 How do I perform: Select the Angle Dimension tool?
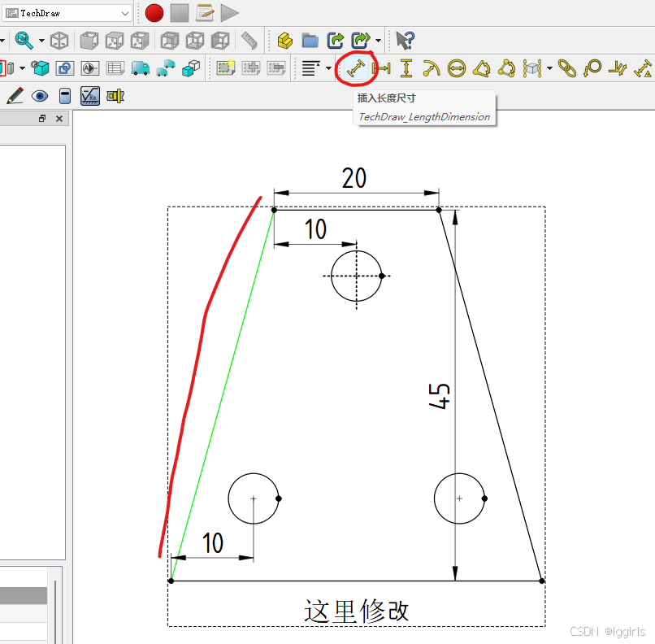tap(482, 68)
